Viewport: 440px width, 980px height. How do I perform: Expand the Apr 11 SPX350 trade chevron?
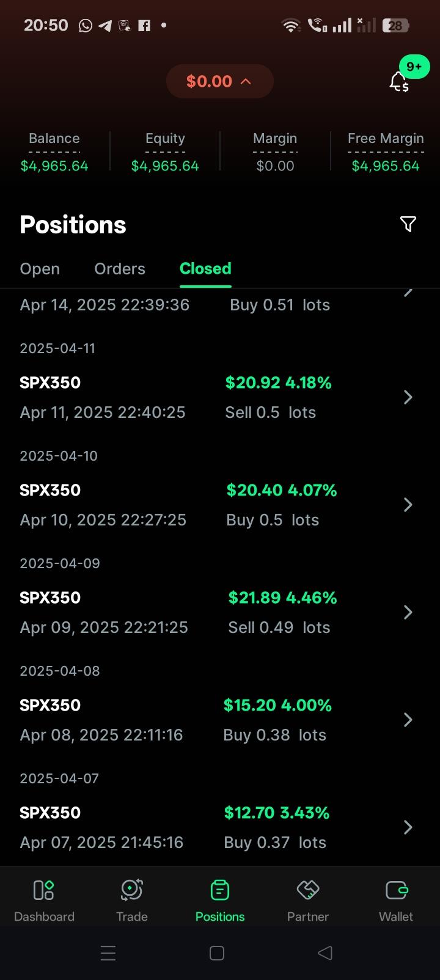(408, 398)
